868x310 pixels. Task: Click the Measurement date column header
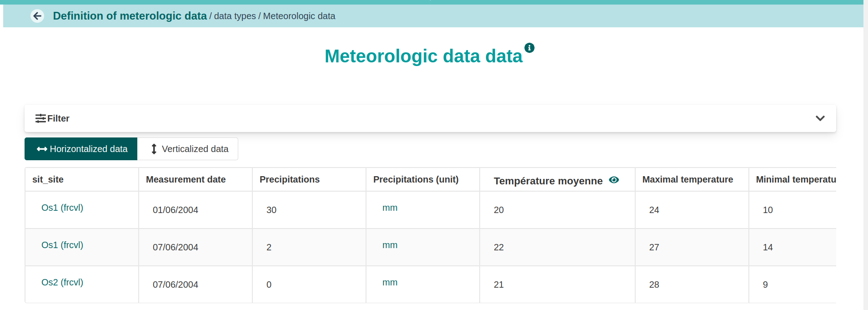pos(186,179)
